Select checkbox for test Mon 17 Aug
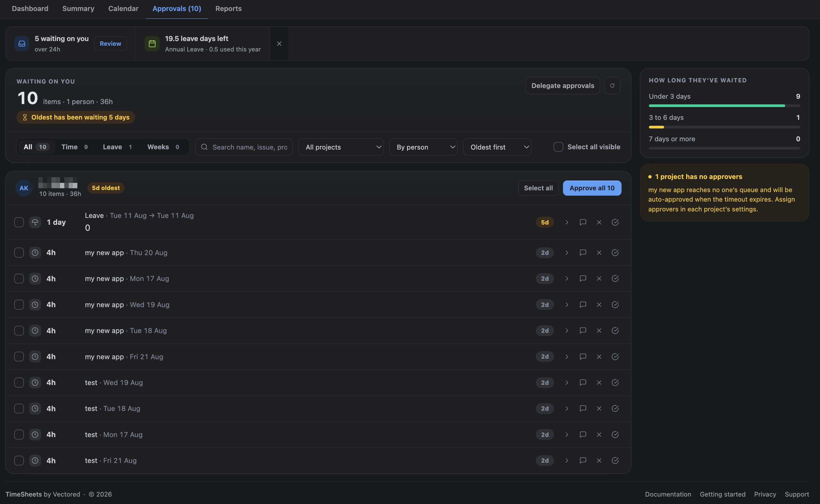 point(19,435)
